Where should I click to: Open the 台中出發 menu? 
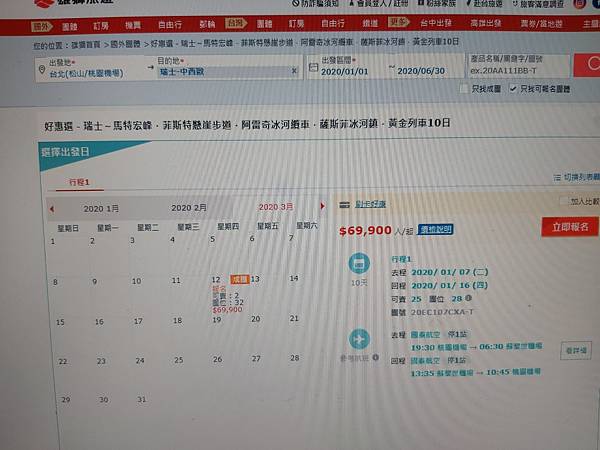coord(436,23)
